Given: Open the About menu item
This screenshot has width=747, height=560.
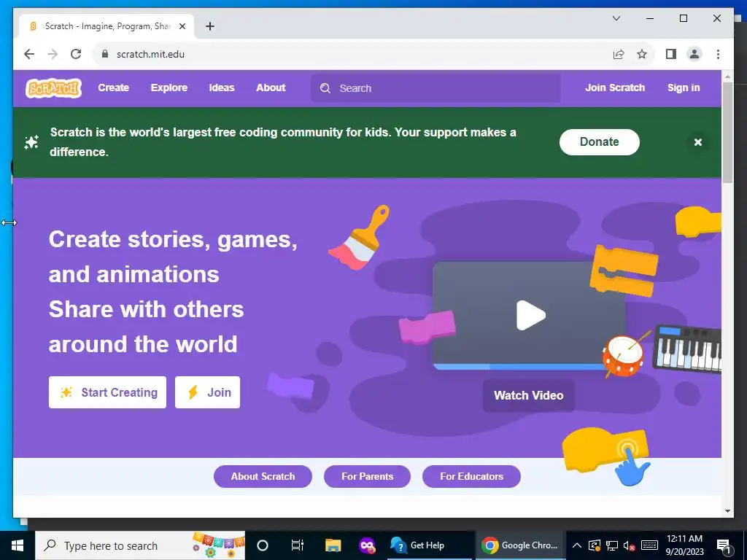Looking at the screenshot, I should coord(271,87).
